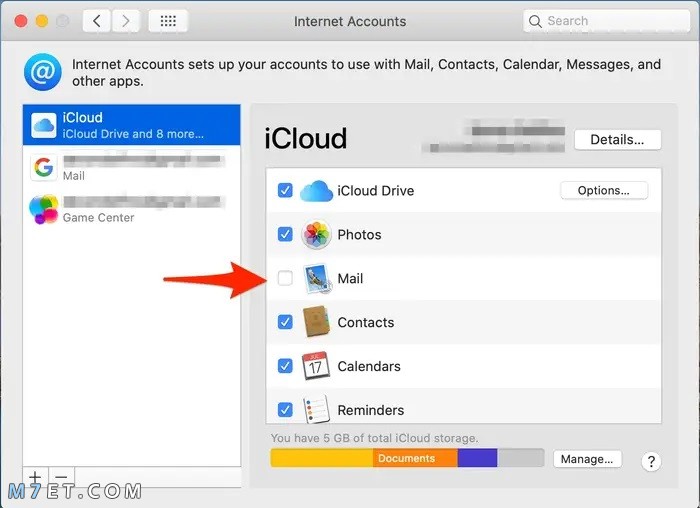Image resolution: width=700 pixels, height=508 pixels.
Task: Minimize the window with yellow button
Action: pos(42,21)
